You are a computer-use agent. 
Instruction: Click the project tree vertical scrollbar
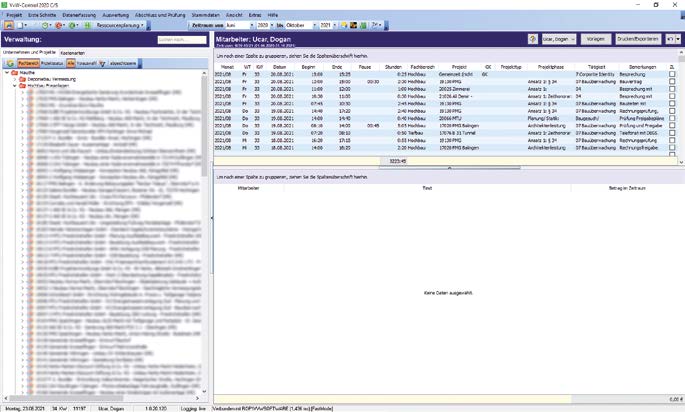[204, 127]
